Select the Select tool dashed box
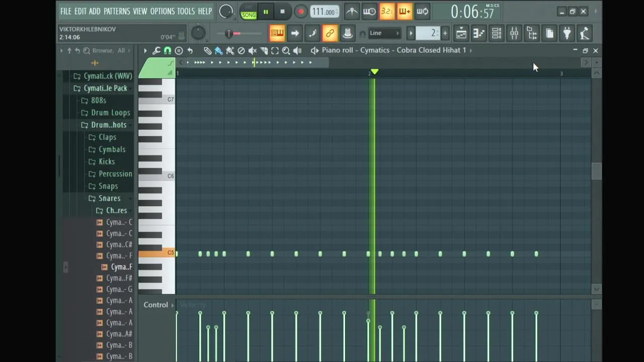This screenshot has height=362, width=644. click(x=275, y=50)
